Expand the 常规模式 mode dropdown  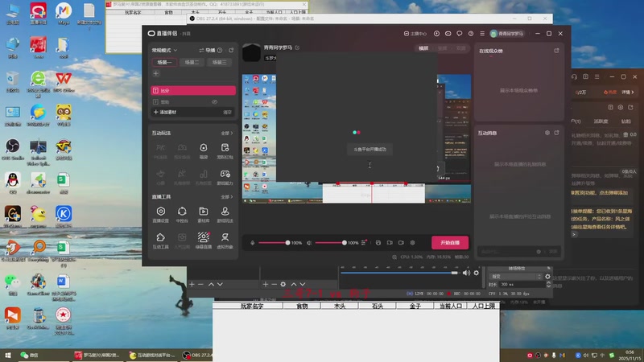click(164, 50)
